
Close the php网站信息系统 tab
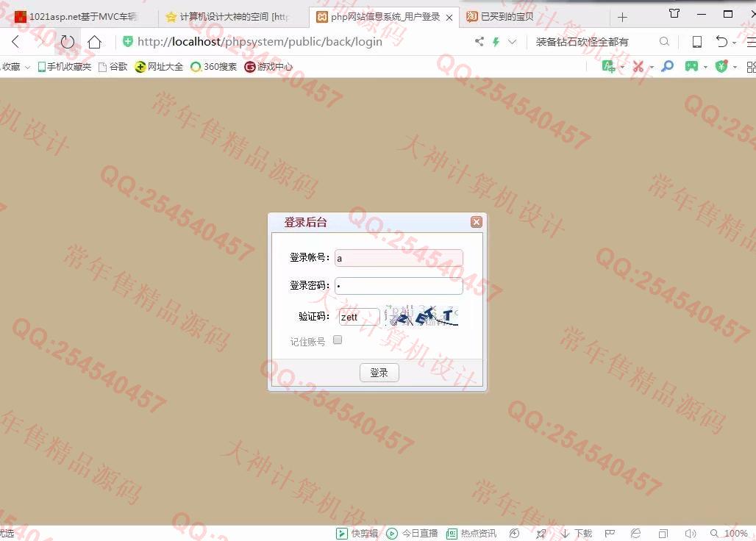click(x=449, y=18)
